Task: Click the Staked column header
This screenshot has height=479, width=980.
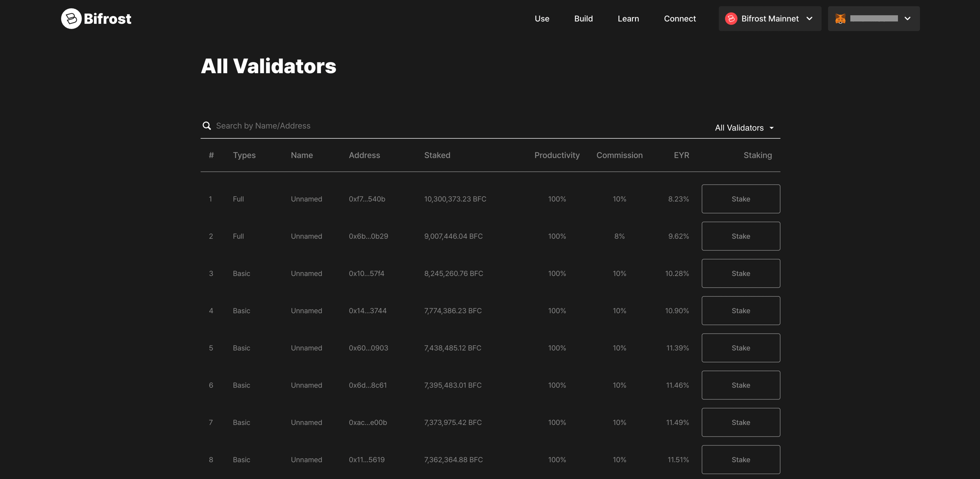Action: (x=437, y=156)
